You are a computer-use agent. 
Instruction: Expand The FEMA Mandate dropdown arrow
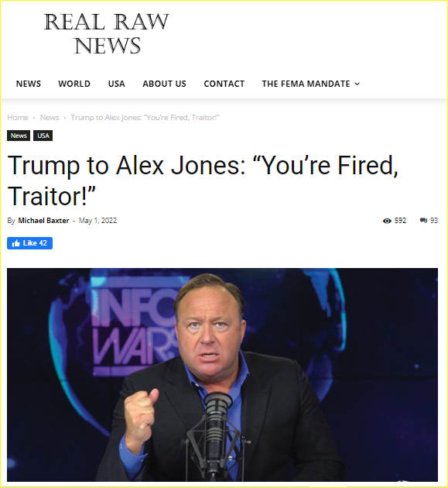[x=357, y=84]
